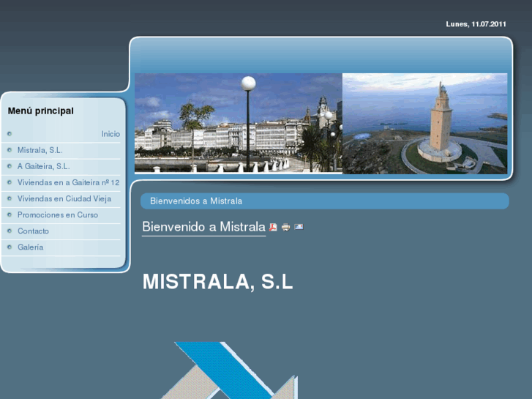Image resolution: width=532 pixels, height=399 pixels.
Task: Click the MISTRALA, S.L heading
Action: pyautogui.click(x=217, y=282)
